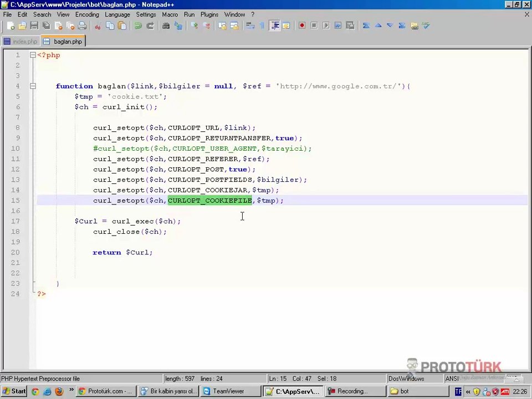Switch to the index.php tab
Screen dimensions: 532x399
(21, 42)
